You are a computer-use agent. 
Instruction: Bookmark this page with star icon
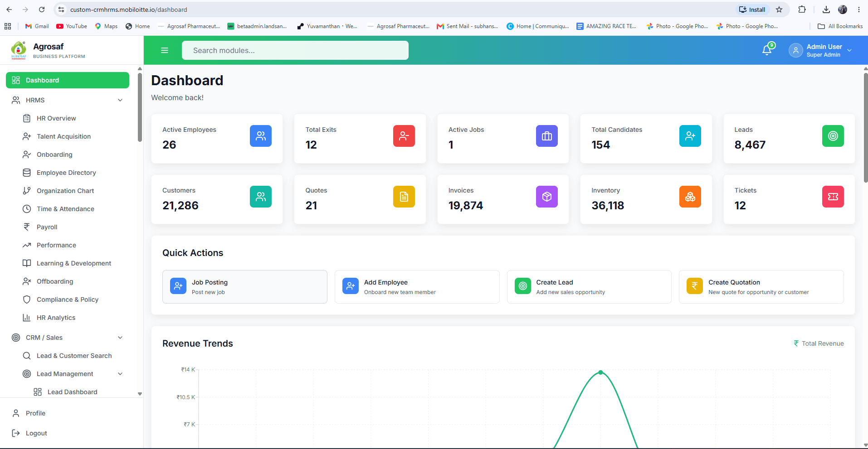(779, 10)
